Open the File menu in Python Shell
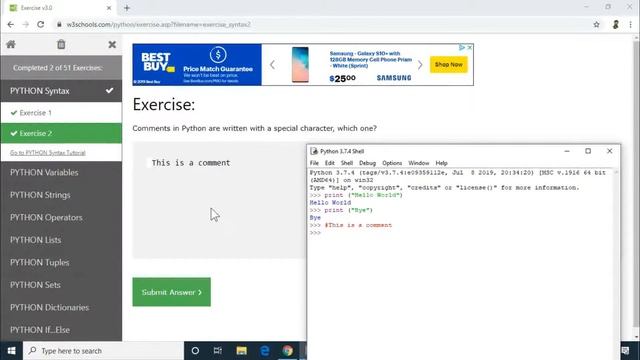Image resolution: width=640 pixels, height=360 pixels. [x=314, y=163]
